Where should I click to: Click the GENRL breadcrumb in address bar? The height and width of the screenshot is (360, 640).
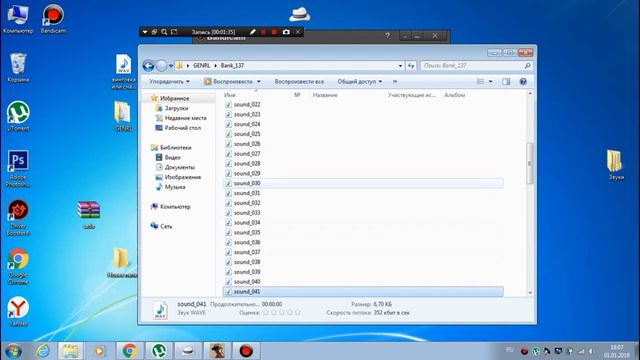click(201, 66)
